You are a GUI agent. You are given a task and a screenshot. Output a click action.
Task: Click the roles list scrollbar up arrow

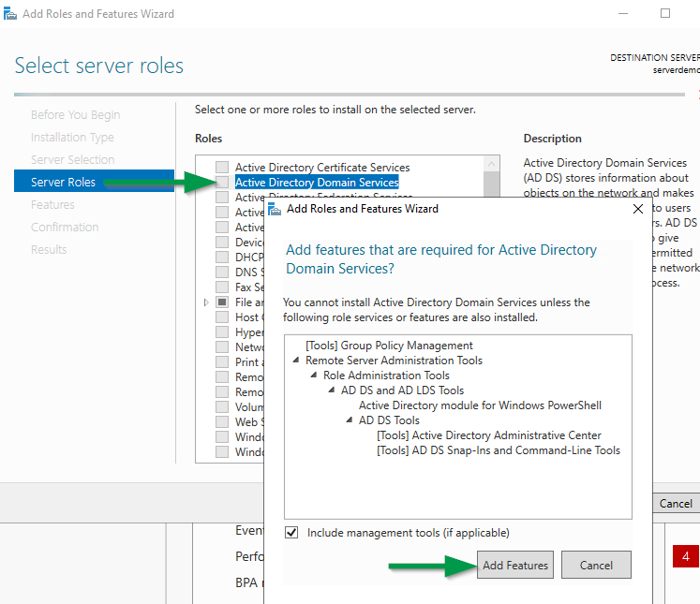(x=492, y=164)
